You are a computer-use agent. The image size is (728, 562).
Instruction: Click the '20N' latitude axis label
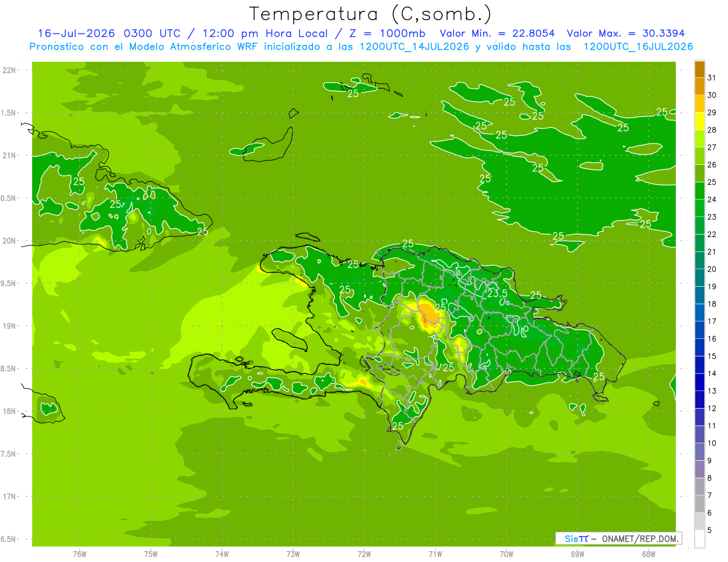pyautogui.click(x=9, y=241)
